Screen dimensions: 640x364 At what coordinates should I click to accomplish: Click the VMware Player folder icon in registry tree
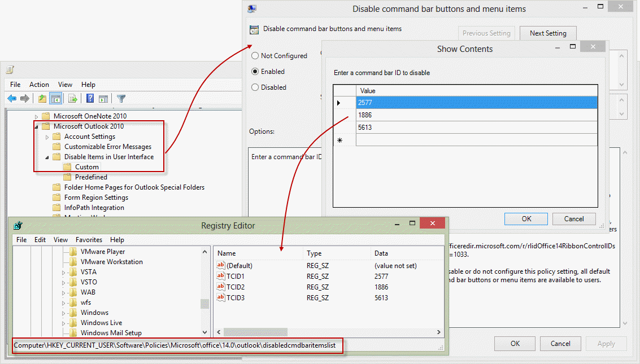pyautogui.click(x=73, y=252)
